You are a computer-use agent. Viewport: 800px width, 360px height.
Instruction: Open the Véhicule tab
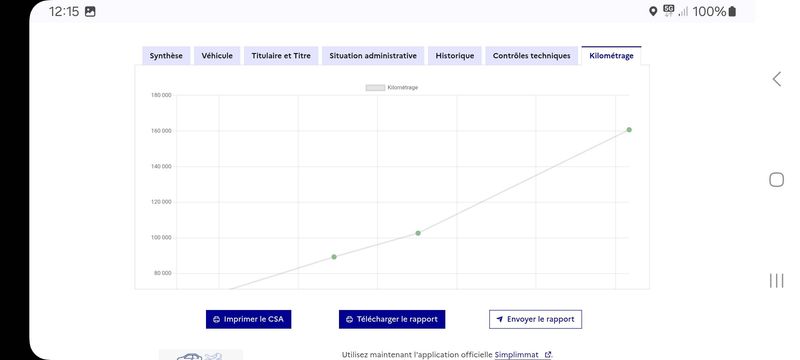click(217, 56)
